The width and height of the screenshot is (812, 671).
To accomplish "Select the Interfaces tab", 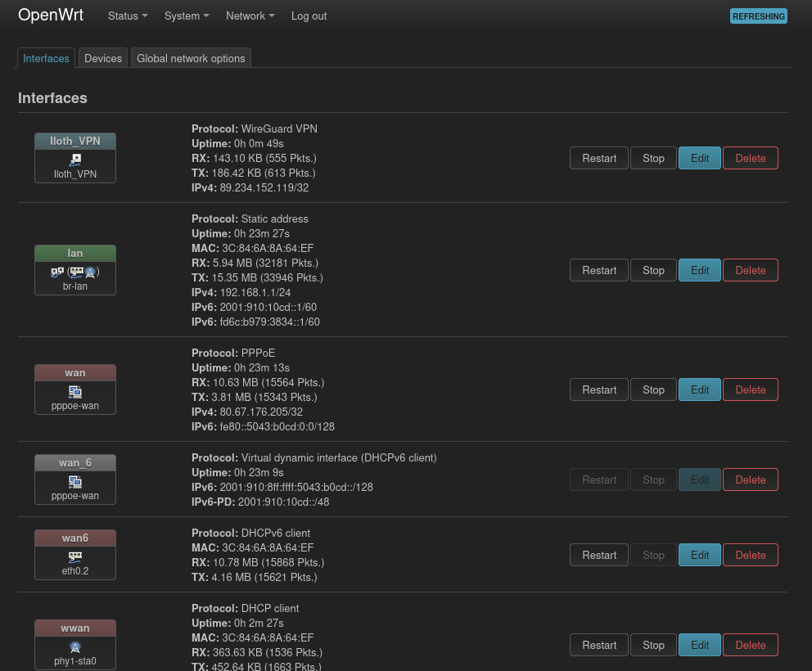I will click(x=46, y=58).
